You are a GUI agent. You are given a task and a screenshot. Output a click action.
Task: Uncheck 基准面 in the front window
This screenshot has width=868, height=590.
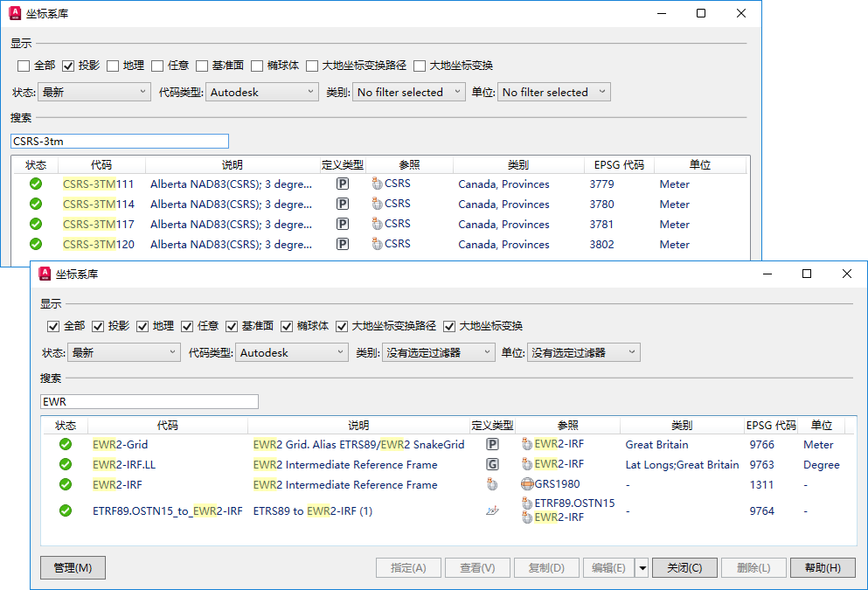point(232,327)
